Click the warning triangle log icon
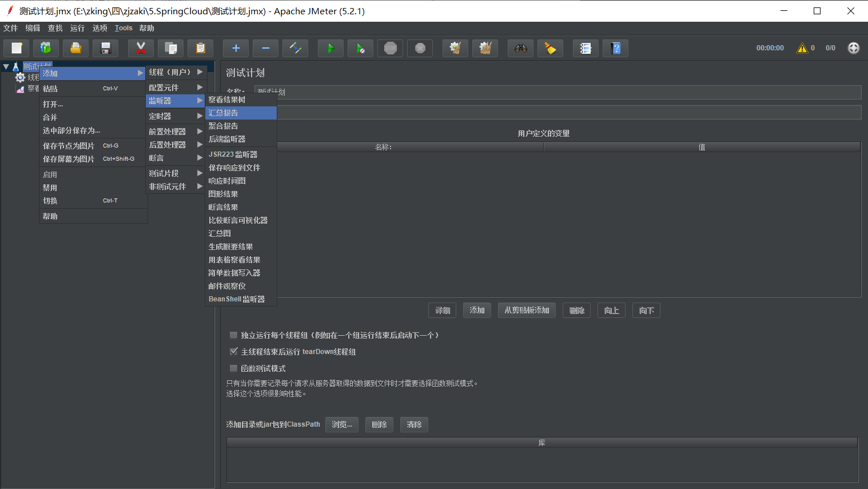Image resolution: width=868 pixels, height=489 pixels. [802, 48]
